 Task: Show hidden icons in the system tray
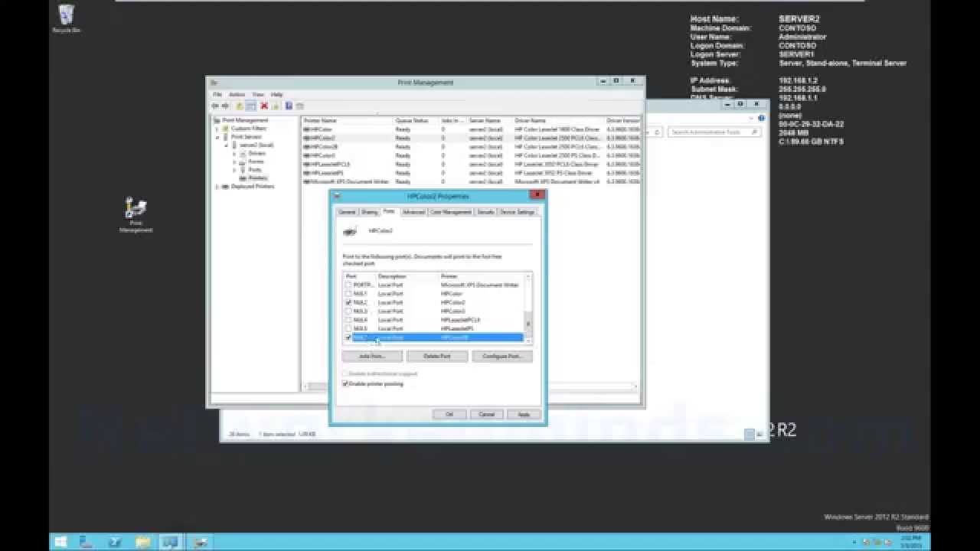tap(855, 543)
